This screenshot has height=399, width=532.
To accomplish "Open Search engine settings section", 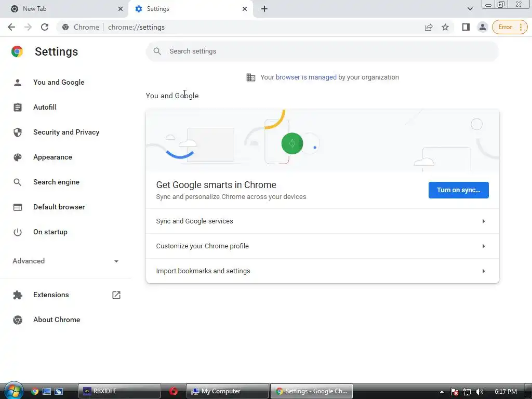I will tap(56, 182).
